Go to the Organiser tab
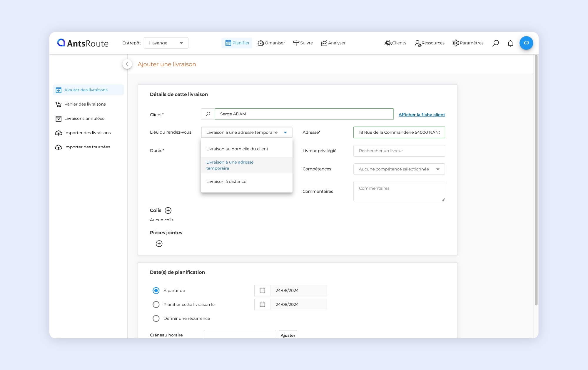The image size is (588, 370). (271, 43)
